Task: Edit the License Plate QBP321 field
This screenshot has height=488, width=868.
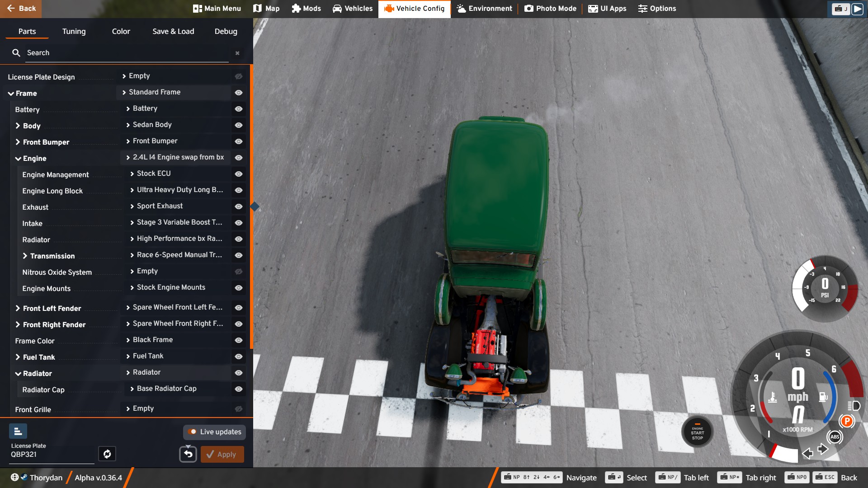Action: click(52, 455)
